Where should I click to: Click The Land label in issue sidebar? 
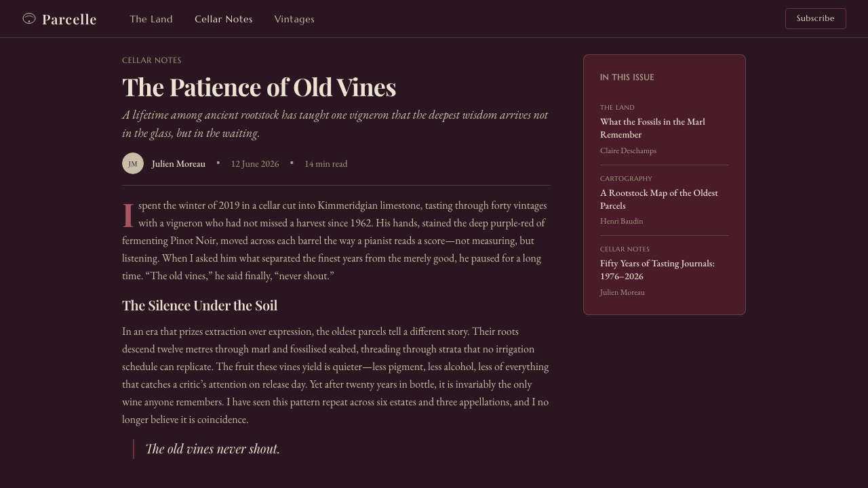tap(617, 107)
